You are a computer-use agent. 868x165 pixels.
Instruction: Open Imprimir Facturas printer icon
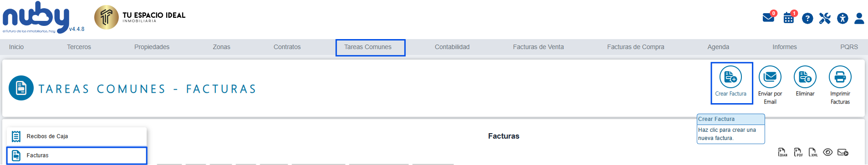coord(840,77)
